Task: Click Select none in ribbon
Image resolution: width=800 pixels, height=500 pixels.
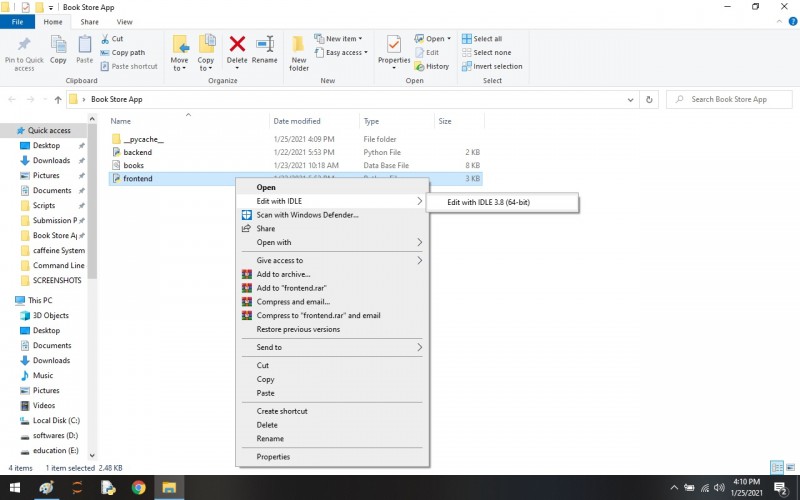Action: [x=486, y=53]
